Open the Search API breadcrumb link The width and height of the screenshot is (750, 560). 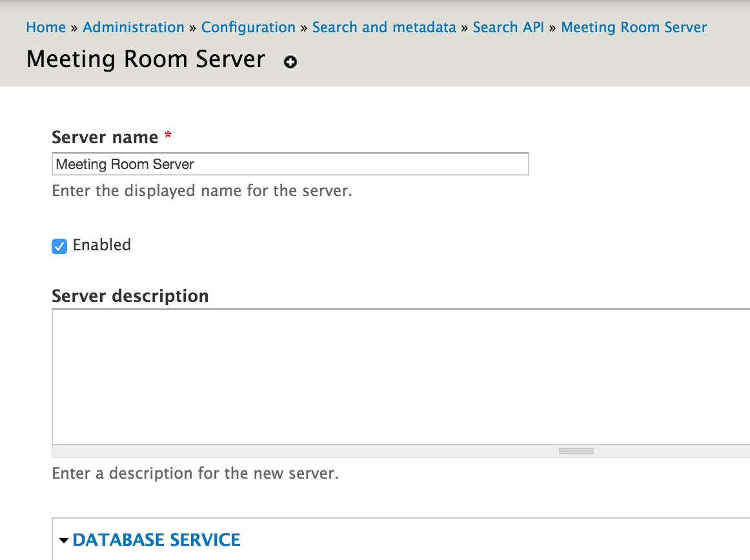(x=509, y=27)
